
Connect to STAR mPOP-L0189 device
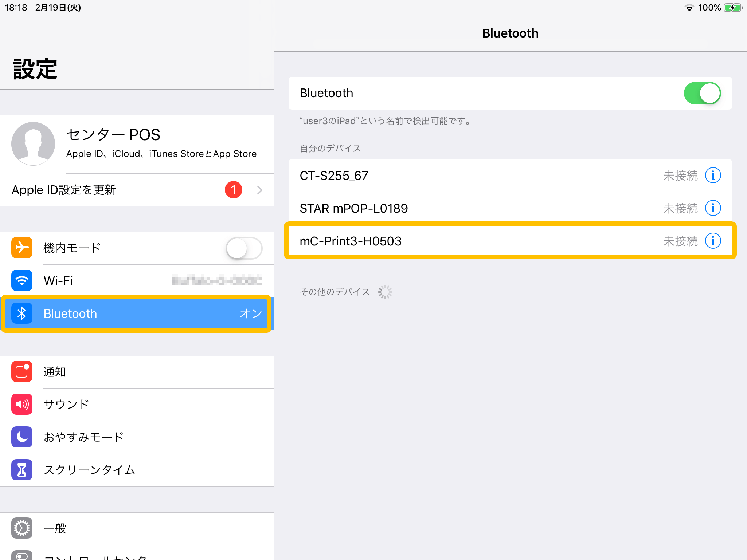(x=437, y=208)
